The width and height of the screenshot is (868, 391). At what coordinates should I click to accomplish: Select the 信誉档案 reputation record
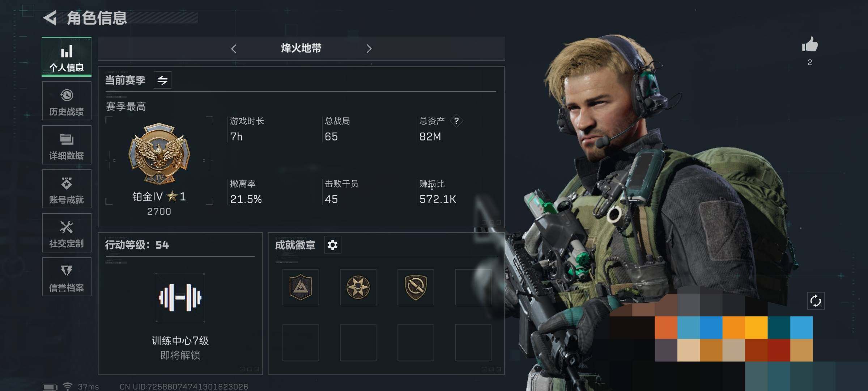tap(67, 277)
